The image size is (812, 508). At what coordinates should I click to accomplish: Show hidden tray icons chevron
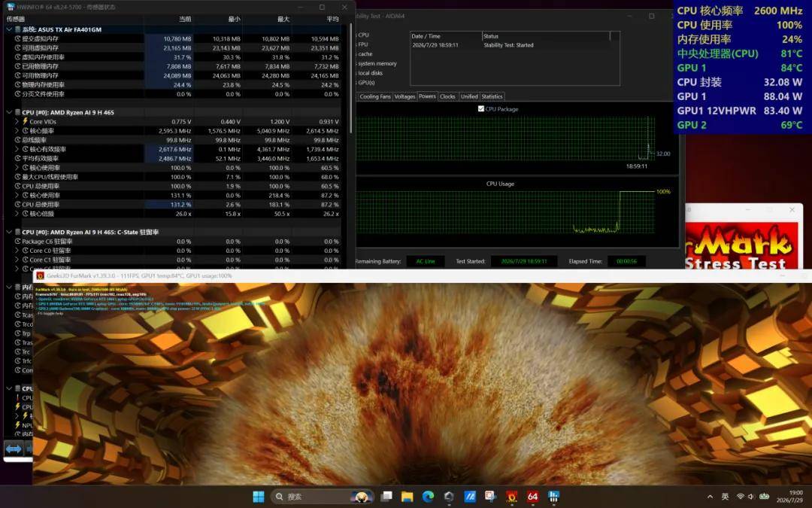710,497
